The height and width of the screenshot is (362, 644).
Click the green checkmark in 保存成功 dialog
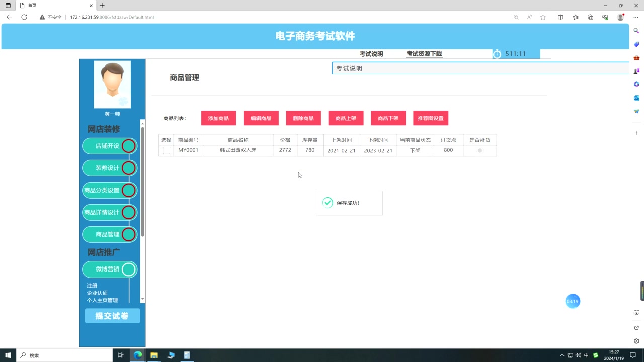point(328,202)
